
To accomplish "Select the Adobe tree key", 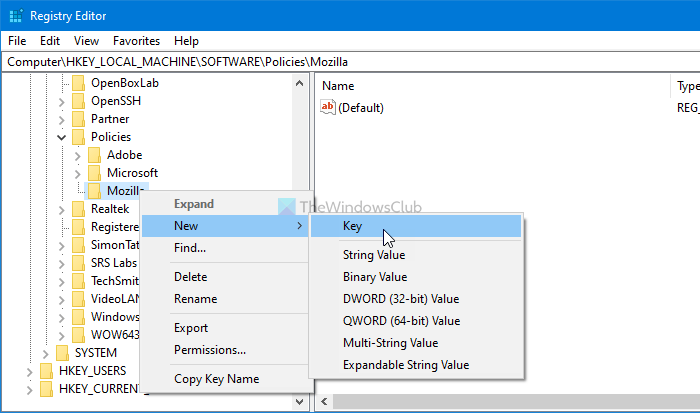I will click(125, 155).
